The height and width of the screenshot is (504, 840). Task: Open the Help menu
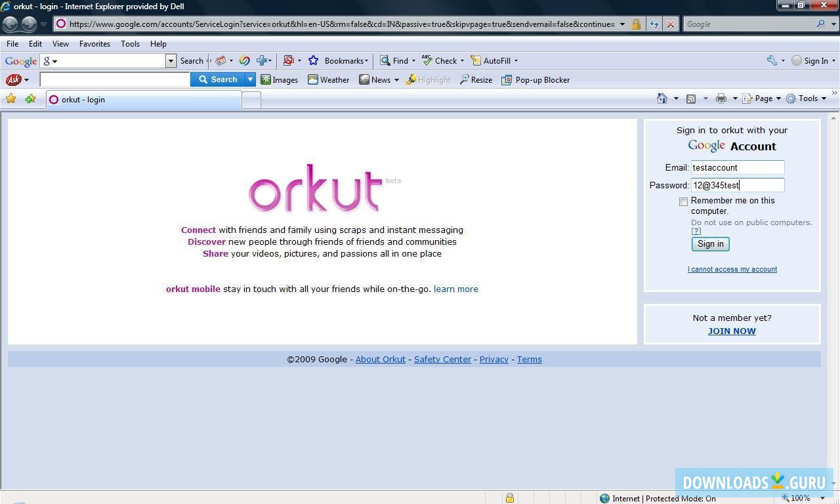pyautogui.click(x=158, y=44)
